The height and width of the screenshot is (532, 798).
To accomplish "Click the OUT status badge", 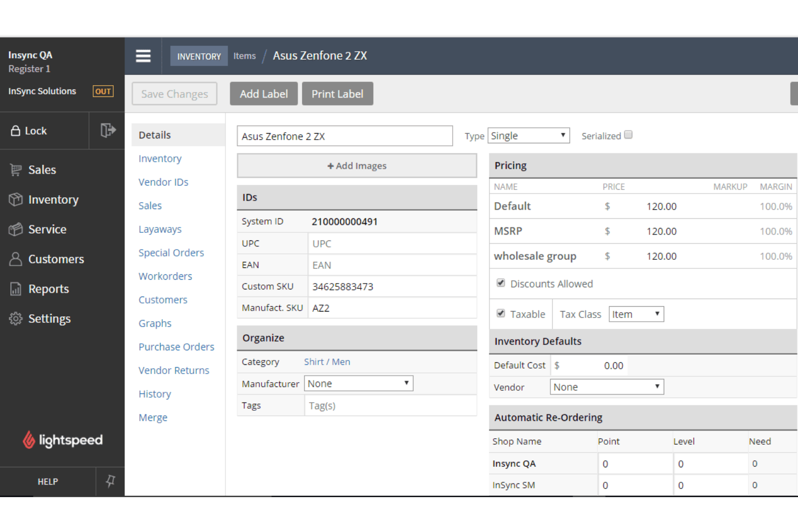I will click(x=103, y=91).
